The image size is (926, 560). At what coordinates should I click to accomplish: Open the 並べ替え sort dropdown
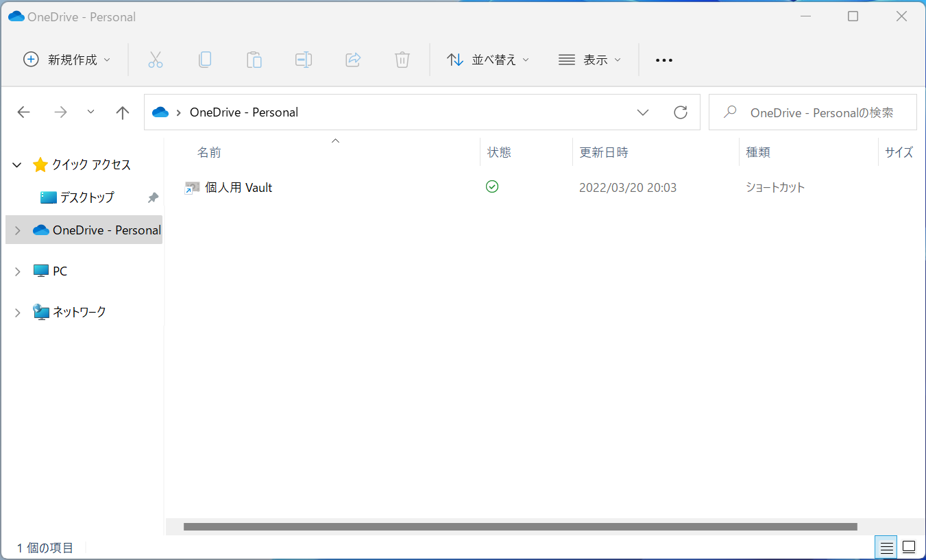click(x=488, y=60)
